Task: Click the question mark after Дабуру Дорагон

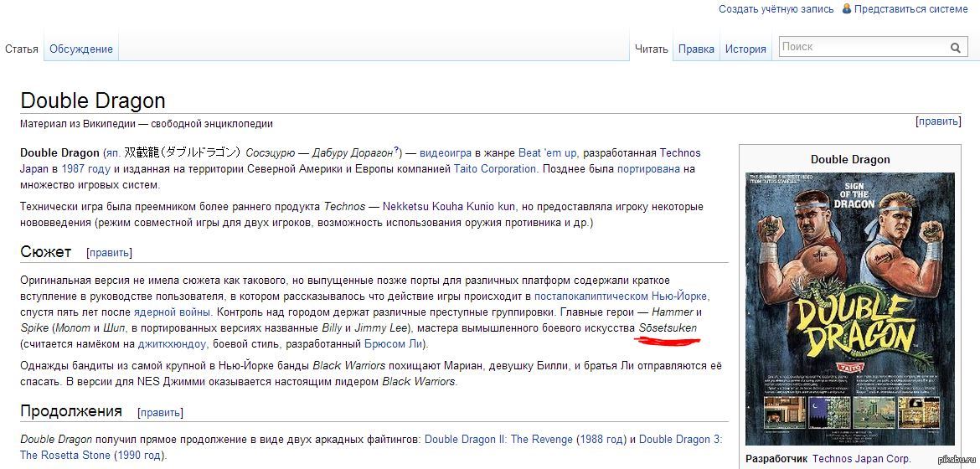Action: (395, 150)
